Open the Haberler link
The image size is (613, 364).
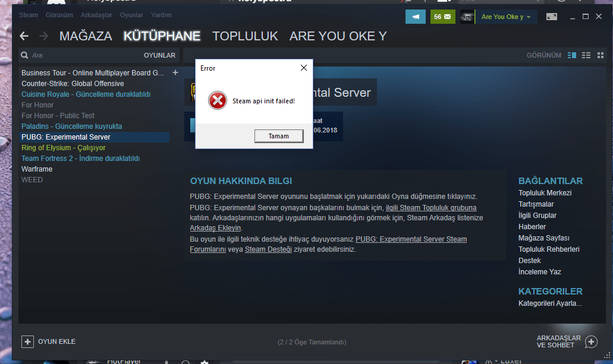pos(532,227)
